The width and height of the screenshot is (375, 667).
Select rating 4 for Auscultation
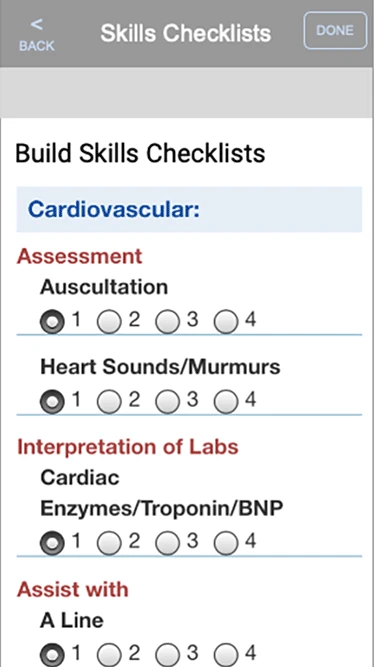pyautogui.click(x=226, y=322)
